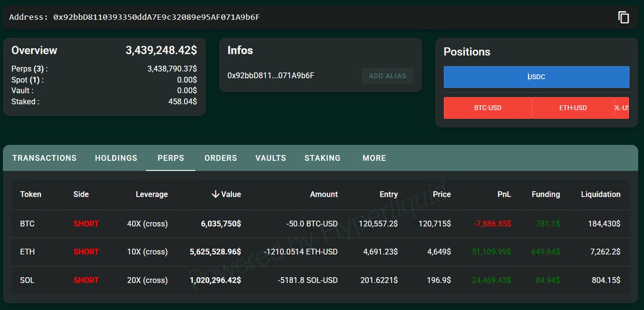This screenshot has height=310, width=644.
Task: Click the Amount column header
Action: [324, 194]
